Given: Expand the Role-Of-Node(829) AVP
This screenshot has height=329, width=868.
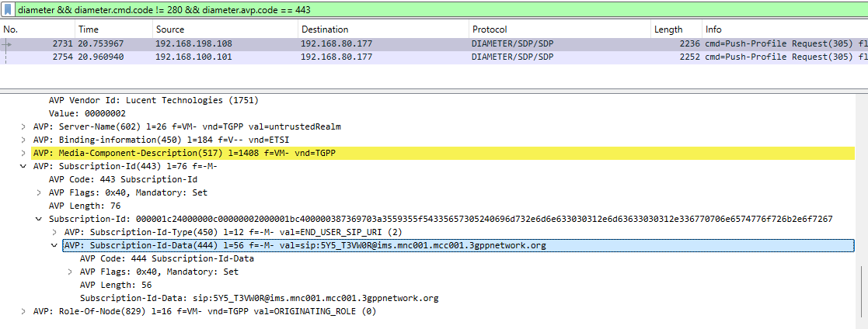Looking at the screenshot, I should pyautogui.click(x=23, y=312).
